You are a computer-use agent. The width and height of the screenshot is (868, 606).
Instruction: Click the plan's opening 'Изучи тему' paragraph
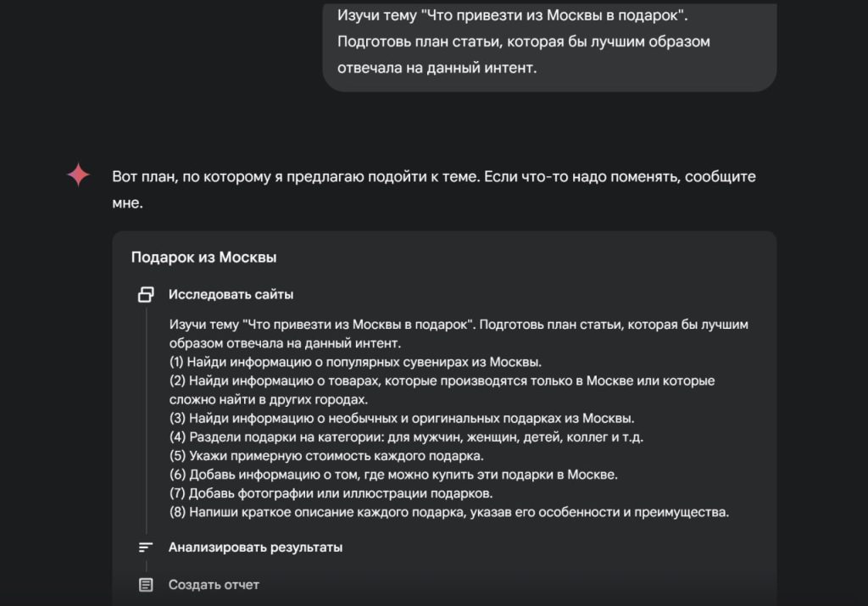[459, 334]
